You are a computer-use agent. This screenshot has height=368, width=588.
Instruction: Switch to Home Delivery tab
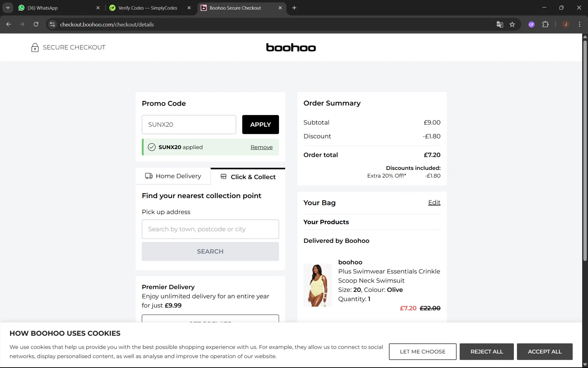[173, 176]
